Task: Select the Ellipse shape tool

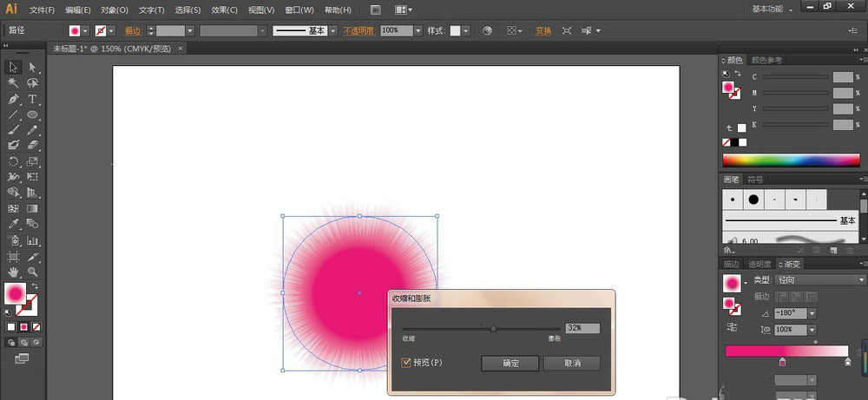Action: point(32,115)
